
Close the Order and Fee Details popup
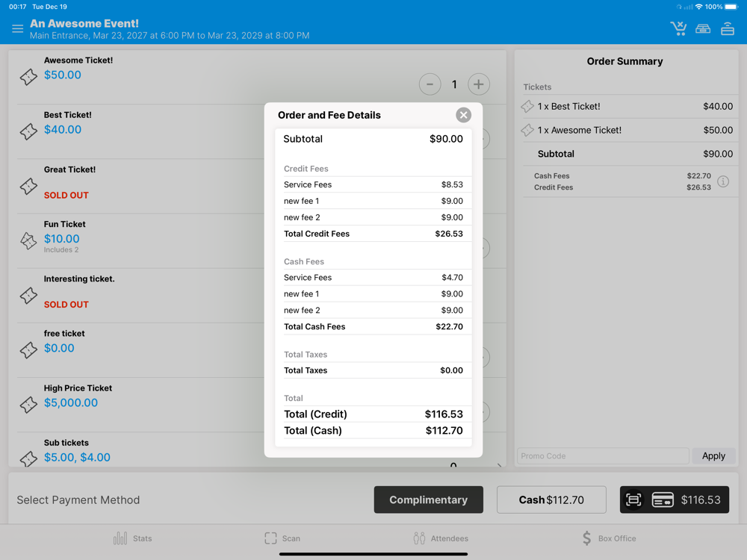pos(463,115)
